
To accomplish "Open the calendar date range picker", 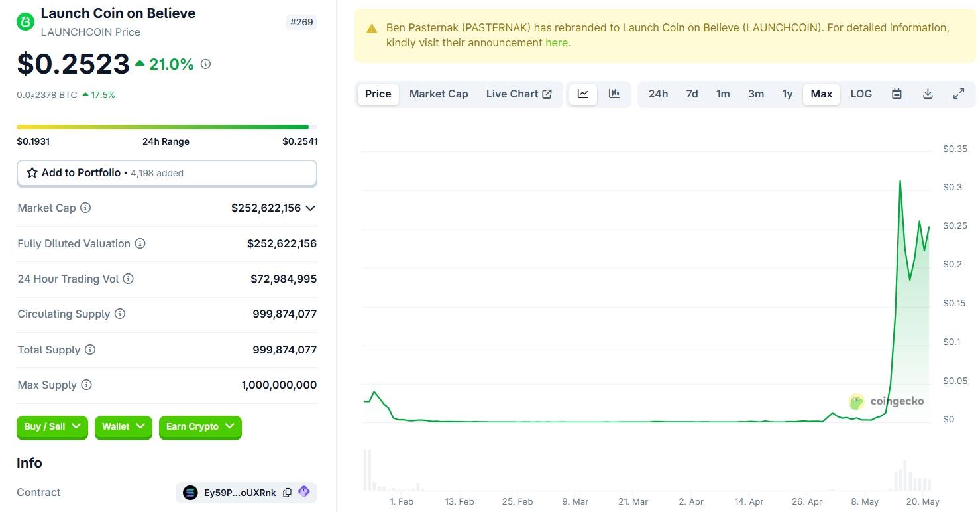I will pos(897,94).
